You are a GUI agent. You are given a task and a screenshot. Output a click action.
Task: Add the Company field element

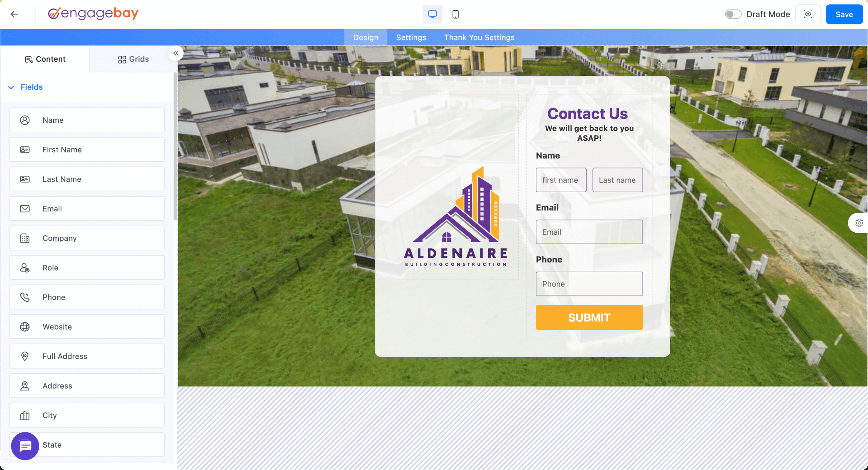tap(87, 238)
